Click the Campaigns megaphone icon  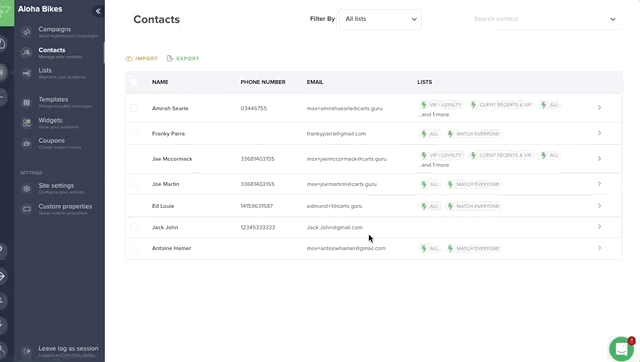coord(27,32)
